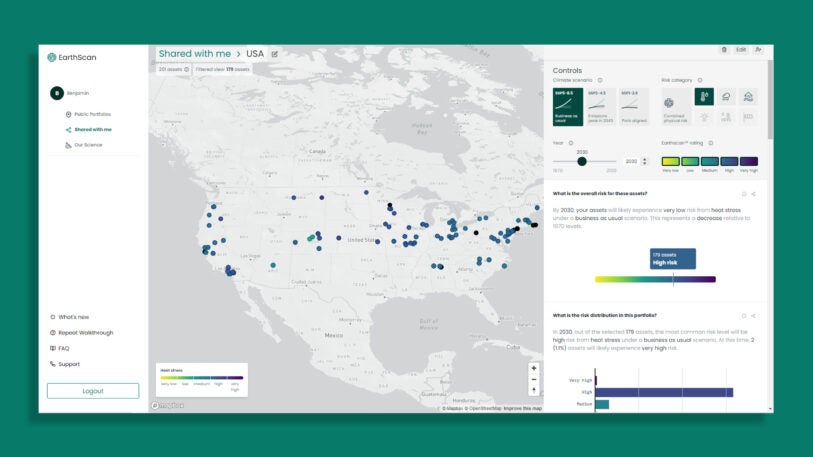Click the Year info icon
This screenshot has height=457, width=813.
[571, 143]
